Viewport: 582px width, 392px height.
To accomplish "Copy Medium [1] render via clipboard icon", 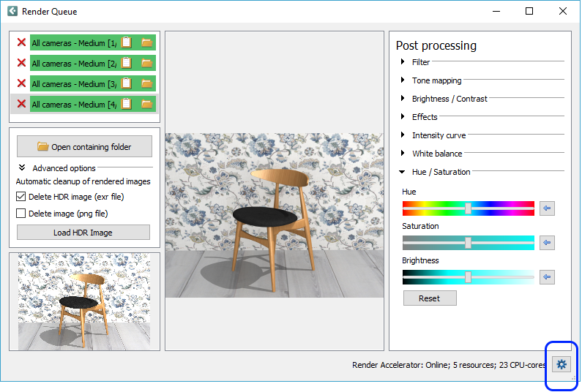I will coord(127,42).
